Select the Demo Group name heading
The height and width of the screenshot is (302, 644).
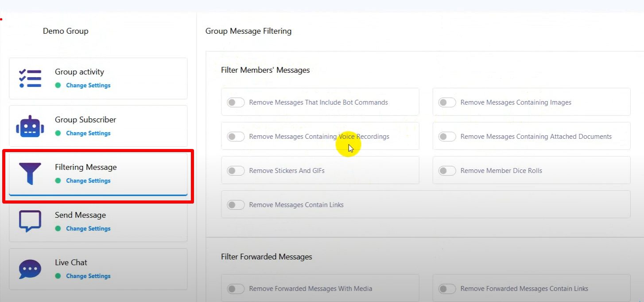[66, 31]
